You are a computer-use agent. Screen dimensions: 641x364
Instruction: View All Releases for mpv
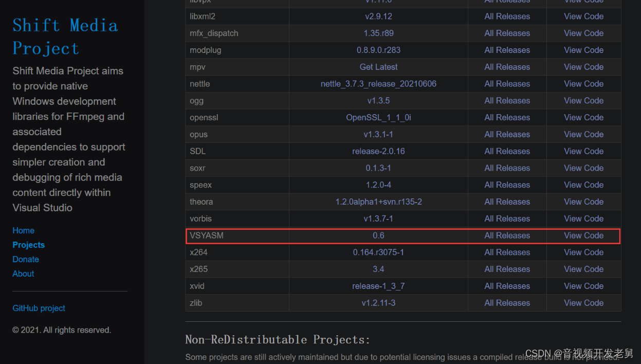click(507, 67)
